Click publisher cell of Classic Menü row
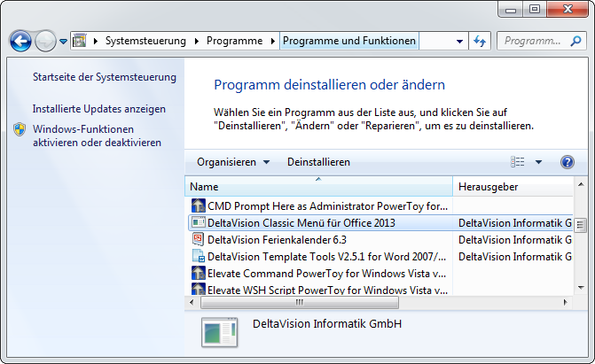 pos(515,223)
